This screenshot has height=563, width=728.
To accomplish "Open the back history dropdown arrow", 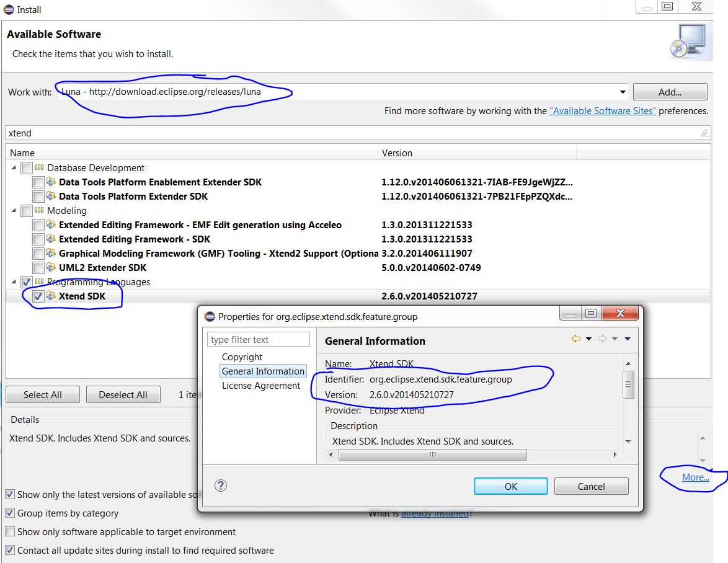I will point(588,339).
